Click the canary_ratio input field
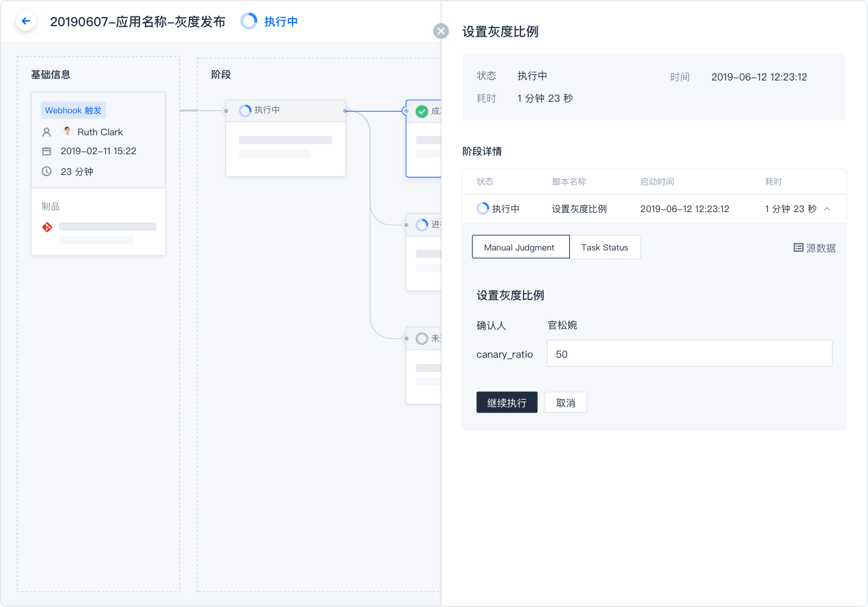The height and width of the screenshot is (607, 868). (689, 354)
